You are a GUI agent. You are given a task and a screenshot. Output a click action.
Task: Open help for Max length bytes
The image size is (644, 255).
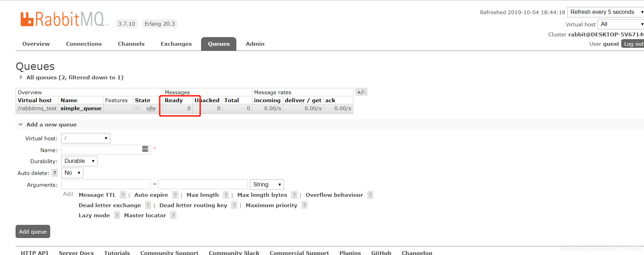(294, 195)
